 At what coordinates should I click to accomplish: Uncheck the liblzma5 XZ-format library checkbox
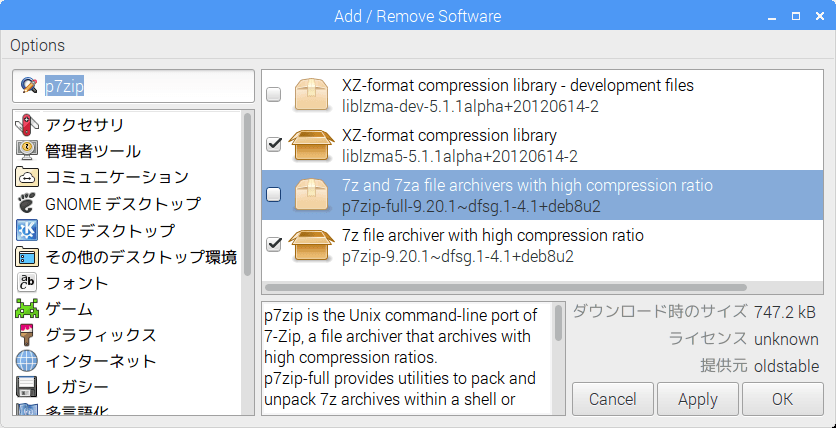274,144
